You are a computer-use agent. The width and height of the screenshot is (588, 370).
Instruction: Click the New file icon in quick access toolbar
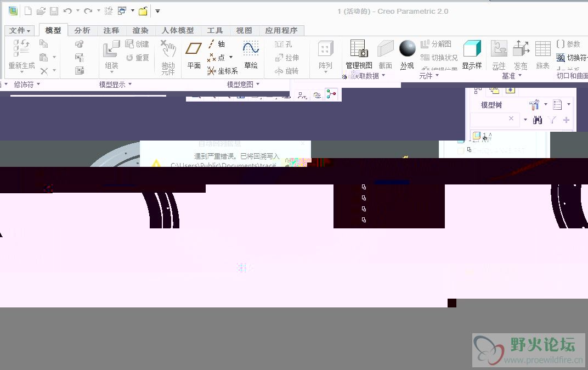point(28,11)
